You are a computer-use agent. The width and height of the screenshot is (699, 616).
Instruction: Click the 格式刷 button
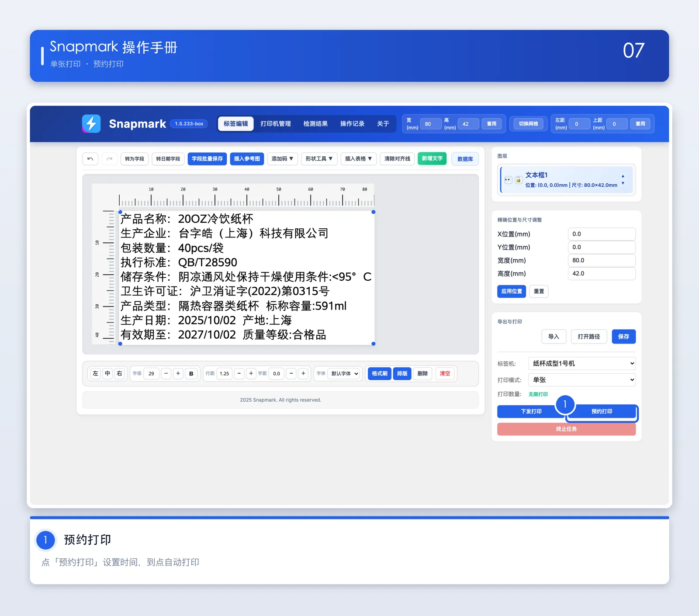[380, 374]
